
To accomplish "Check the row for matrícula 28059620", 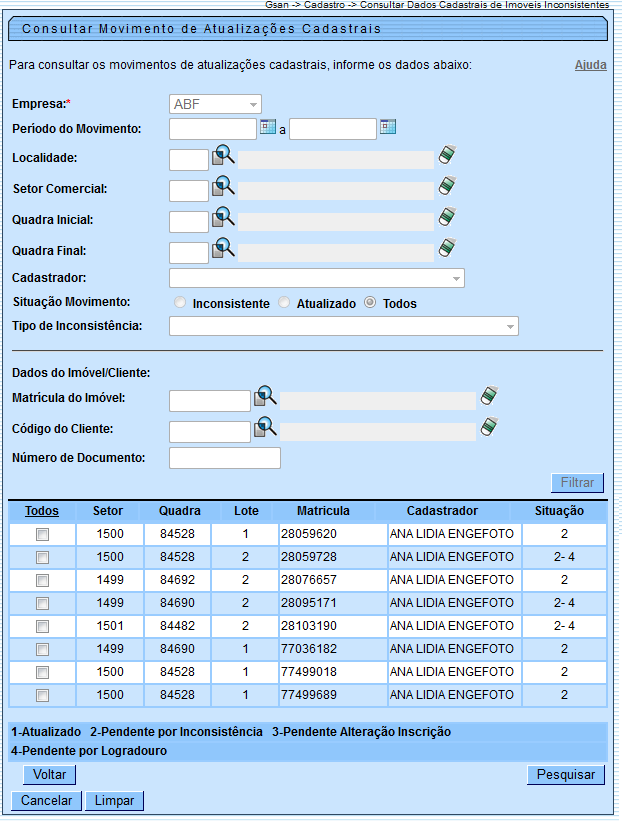I will pos(42,535).
